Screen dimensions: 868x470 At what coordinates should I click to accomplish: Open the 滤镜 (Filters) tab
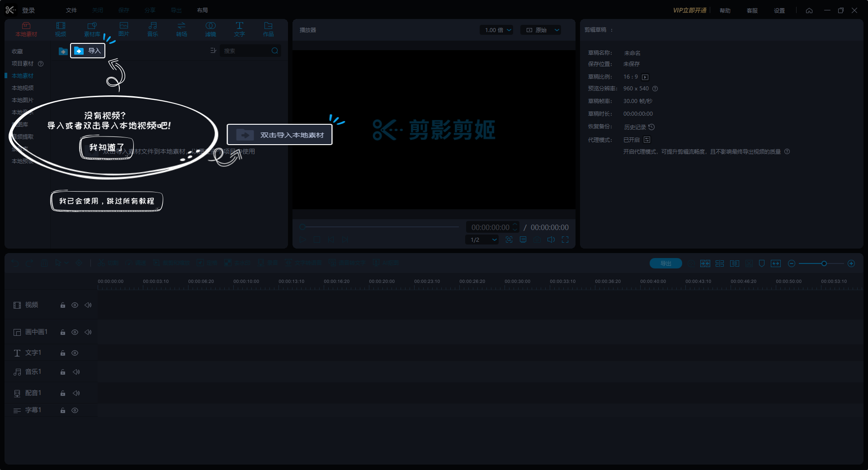click(211, 29)
